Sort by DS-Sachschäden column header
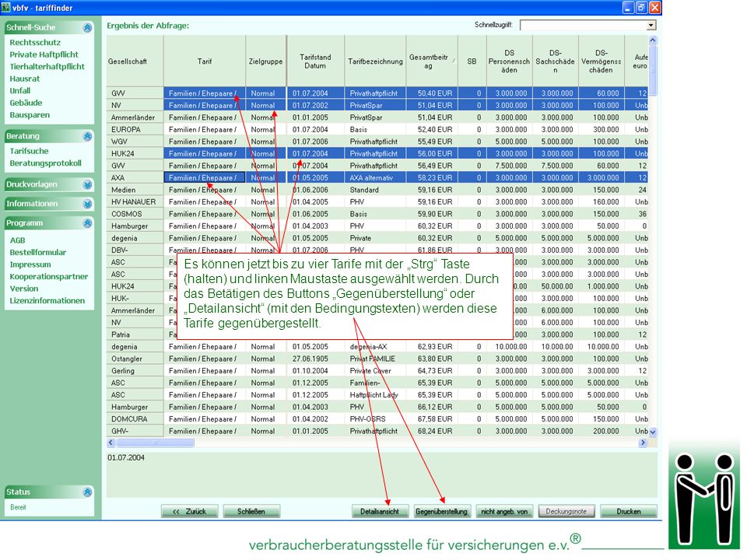This screenshot has height=560, width=747. (556, 61)
